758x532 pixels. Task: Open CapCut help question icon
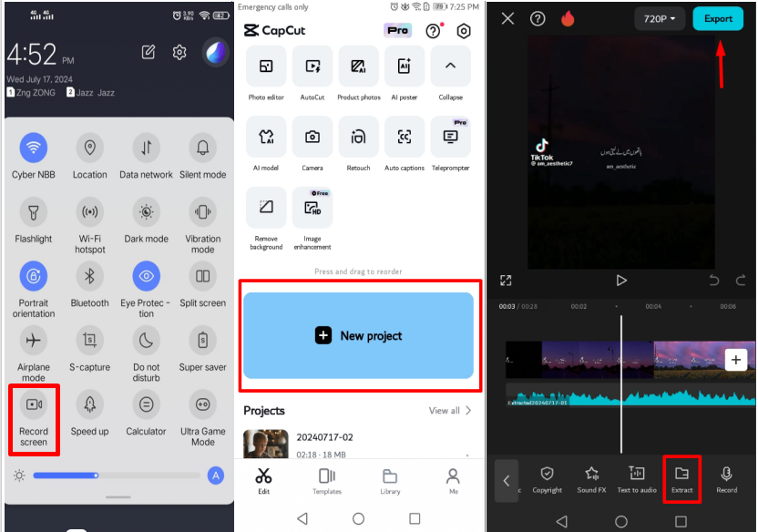click(x=434, y=30)
